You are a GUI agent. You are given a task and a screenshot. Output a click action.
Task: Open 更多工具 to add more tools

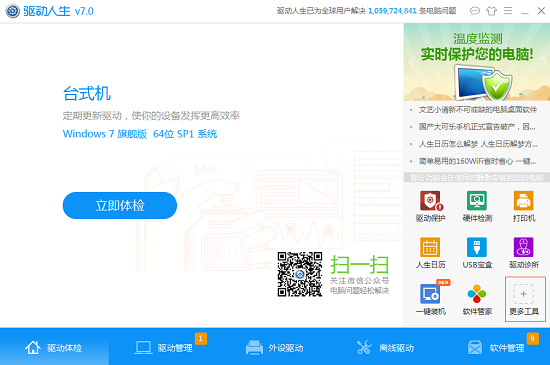click(525, 299)
